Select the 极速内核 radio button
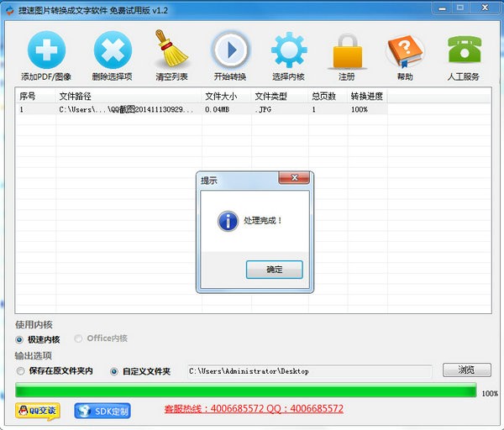 point(19,339)
